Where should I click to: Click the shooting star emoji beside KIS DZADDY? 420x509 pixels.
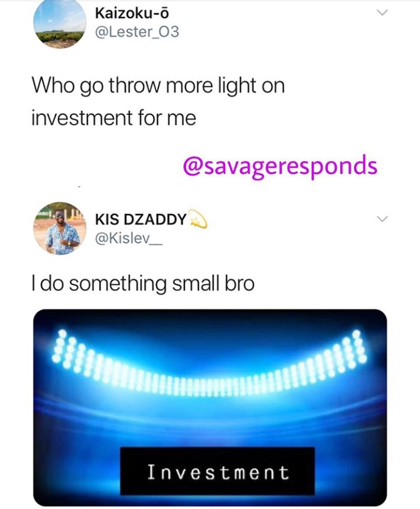pyautogui.click(x=198, y=218)
